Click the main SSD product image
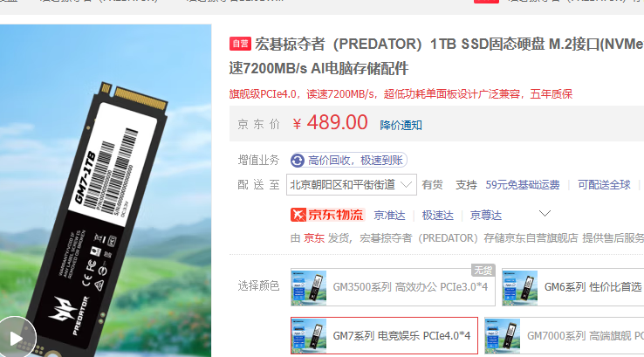 (106, 190)
